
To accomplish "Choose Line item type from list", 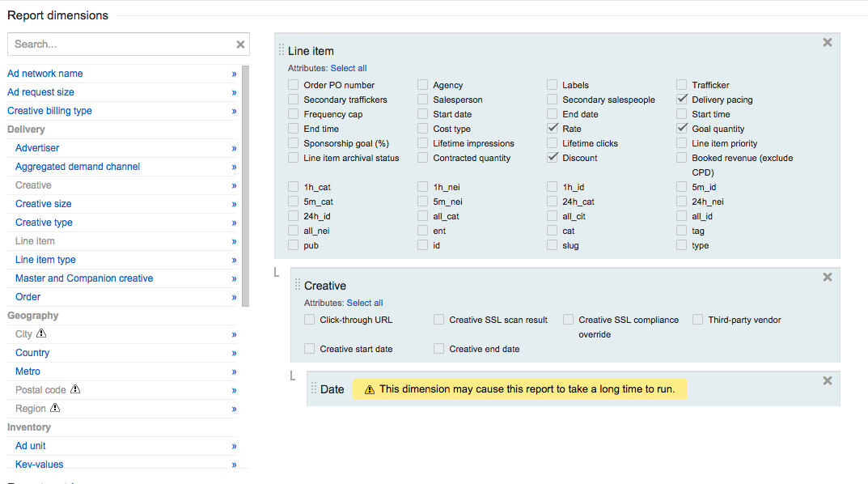I will (45, 260).
